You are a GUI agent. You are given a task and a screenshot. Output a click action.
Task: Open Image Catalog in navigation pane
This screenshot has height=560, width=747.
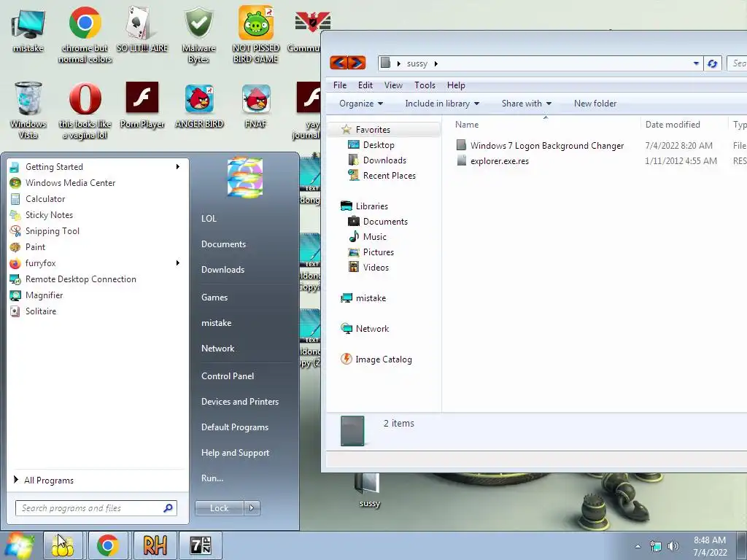(383, 359)
